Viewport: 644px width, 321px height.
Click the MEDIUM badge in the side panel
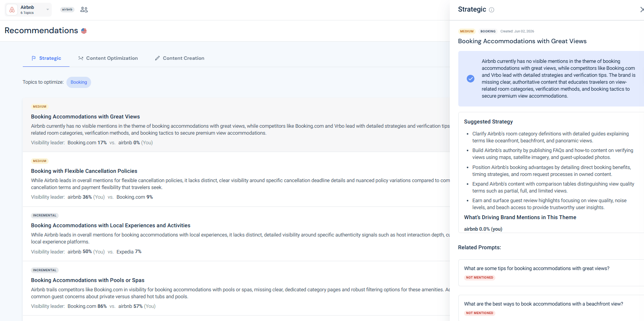[467, 31]
